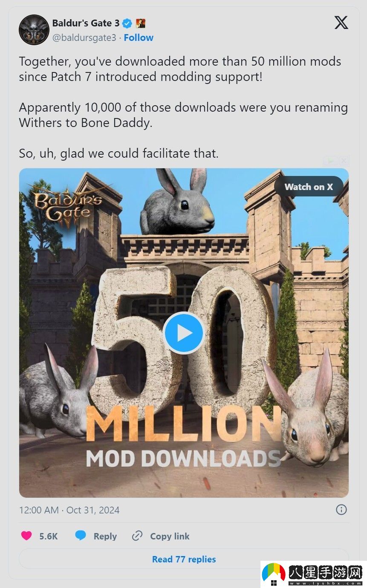Follow the baldursgate3 account
The width and height of the screenshot is (367, 588).
139,37
